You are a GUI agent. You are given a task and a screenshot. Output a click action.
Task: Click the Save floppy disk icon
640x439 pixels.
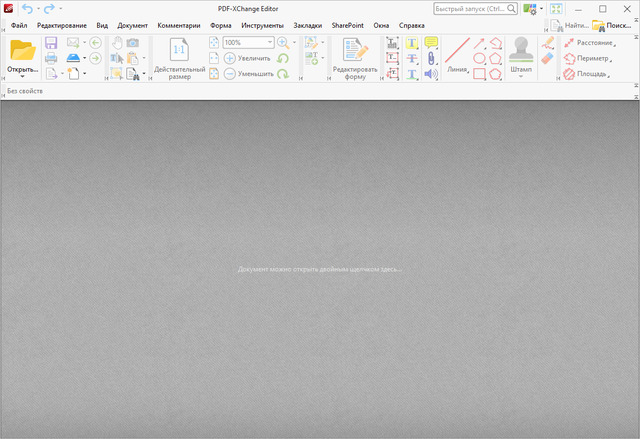[x=50, y=43]
